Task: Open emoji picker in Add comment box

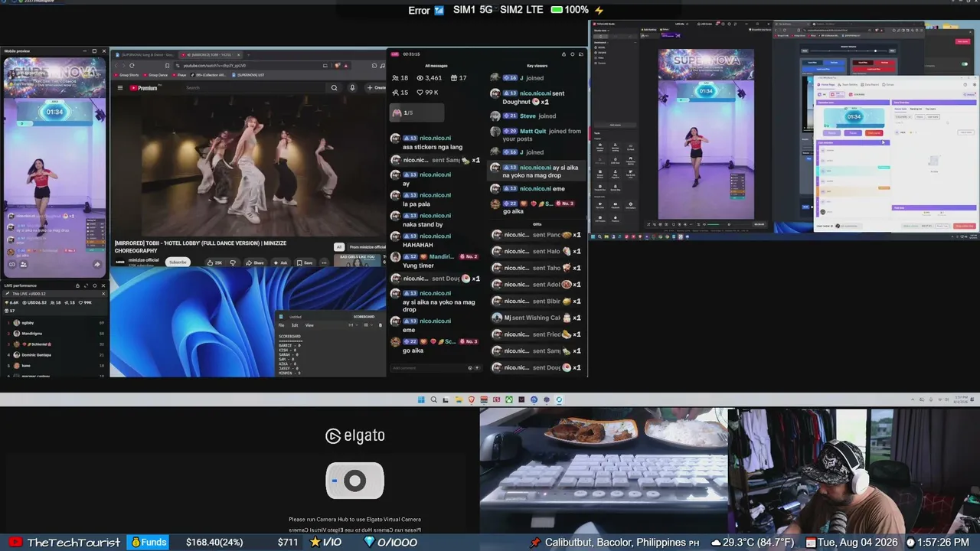Action: (x=470, y=368)
